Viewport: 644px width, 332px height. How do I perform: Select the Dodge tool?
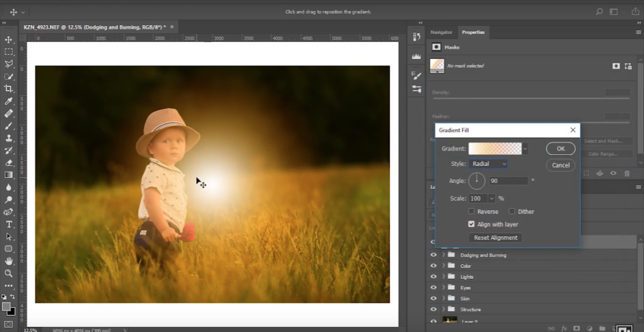click(8, 200)
